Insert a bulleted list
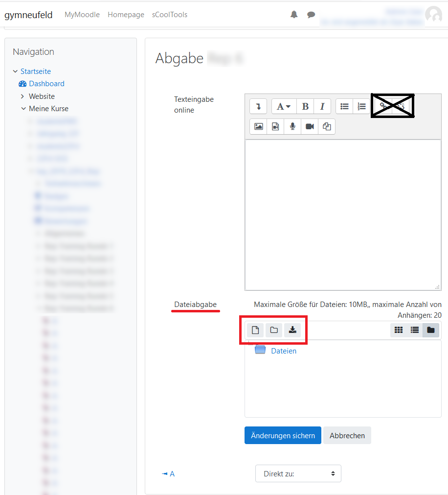 click(x=344, y=106)
